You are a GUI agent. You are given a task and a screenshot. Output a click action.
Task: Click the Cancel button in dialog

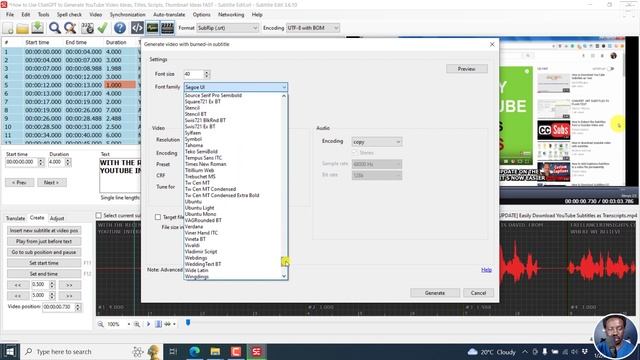pos(478,293)
